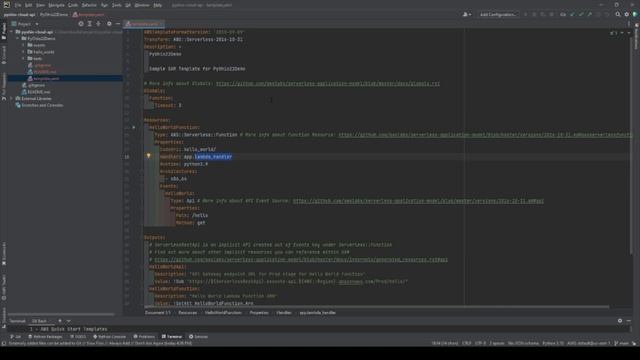Image resolution: width=640 pixels, height=360 pixels.
Task: Click the UTF-8 encoding status
Action: pos(480,343)
